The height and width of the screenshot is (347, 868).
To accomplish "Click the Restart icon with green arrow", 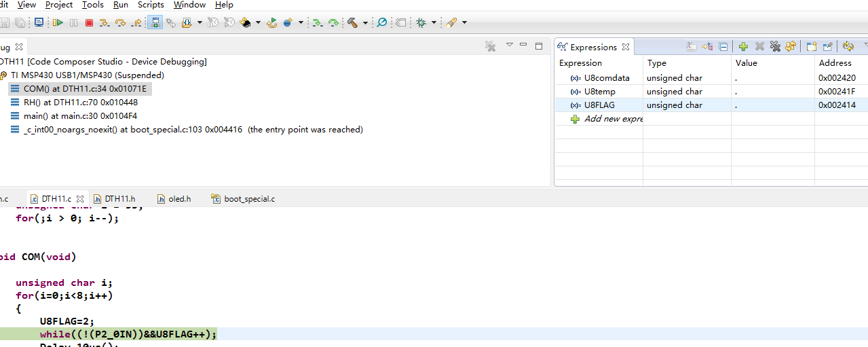I will (x=271, y=22).
